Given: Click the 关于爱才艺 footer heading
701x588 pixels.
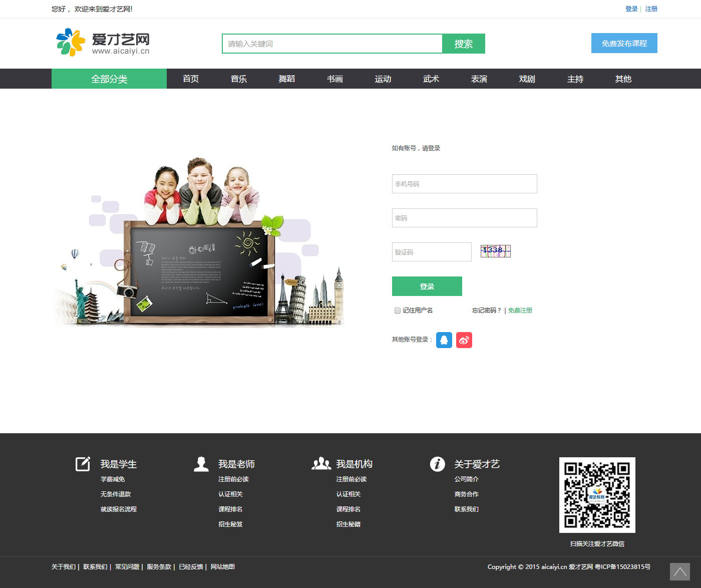Looking at the screenshot, I should 477,464.
